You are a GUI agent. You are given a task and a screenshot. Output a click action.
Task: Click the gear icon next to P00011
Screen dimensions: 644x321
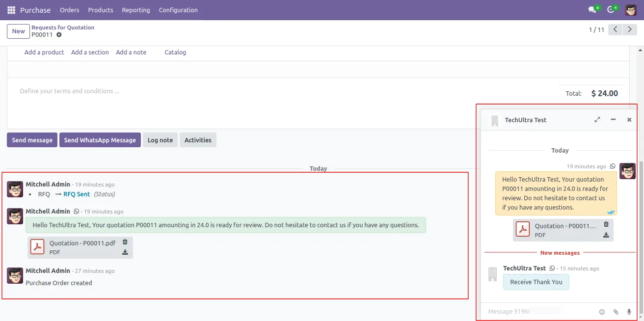point(59,35)
